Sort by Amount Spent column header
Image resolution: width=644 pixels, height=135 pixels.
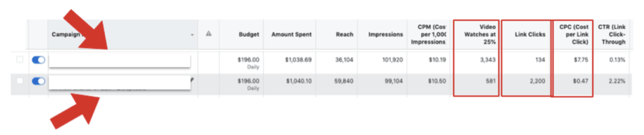291,34
